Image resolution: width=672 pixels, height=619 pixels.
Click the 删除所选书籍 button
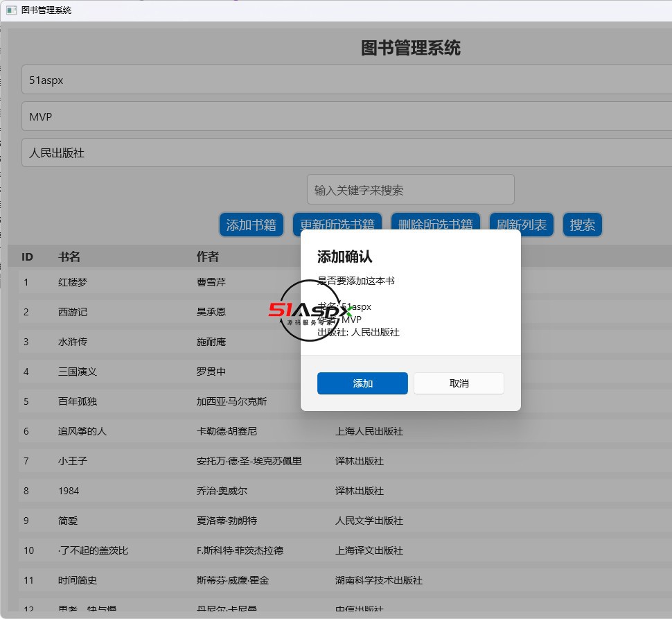(435, 223)
